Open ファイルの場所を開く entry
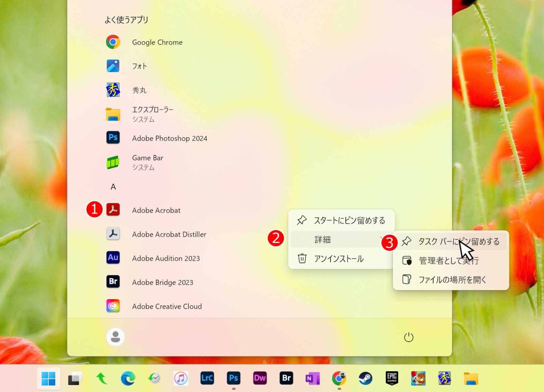Screen dimensions: 544x392 (453, 280)
